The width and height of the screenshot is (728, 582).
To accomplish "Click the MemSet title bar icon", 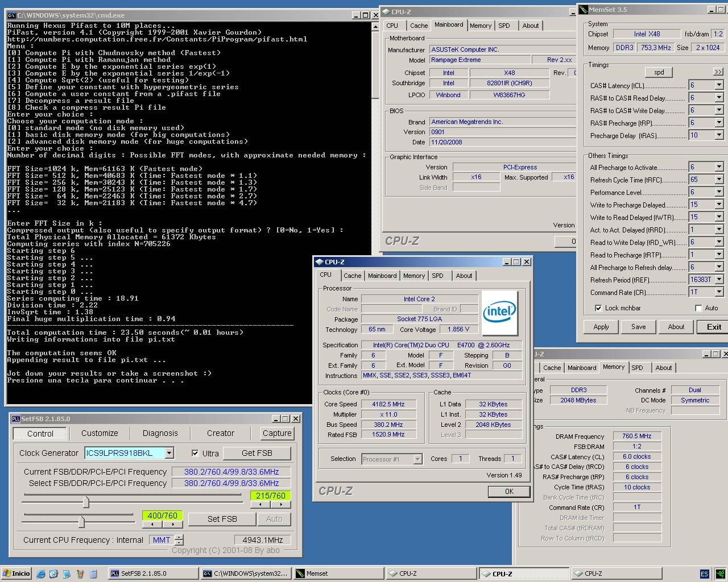I will click(583, 10).
